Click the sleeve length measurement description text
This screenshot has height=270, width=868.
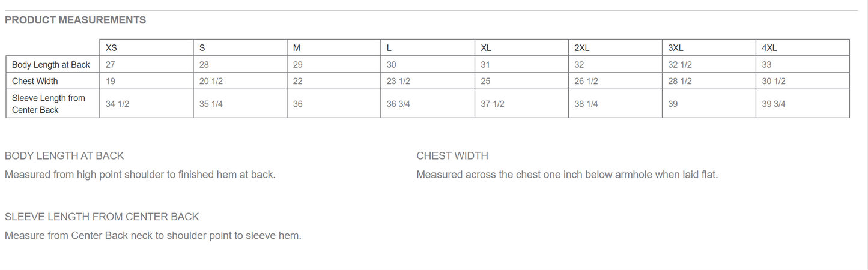point(153,235)
